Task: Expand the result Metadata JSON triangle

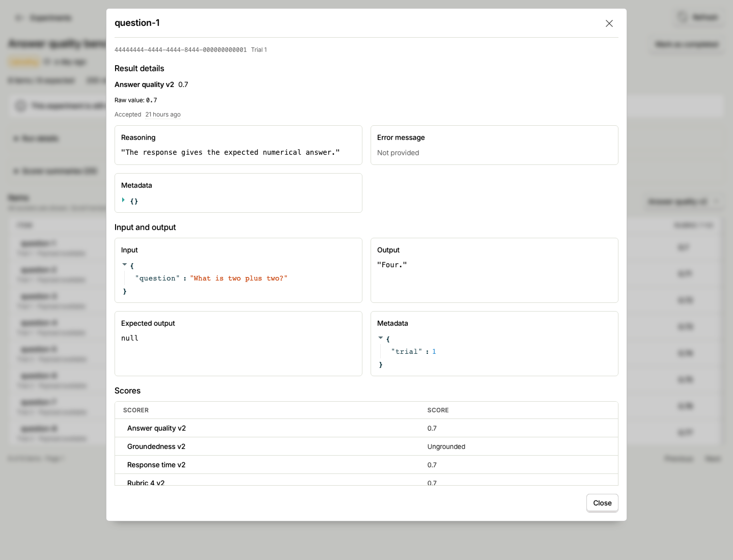Action: tap(123, 200)
